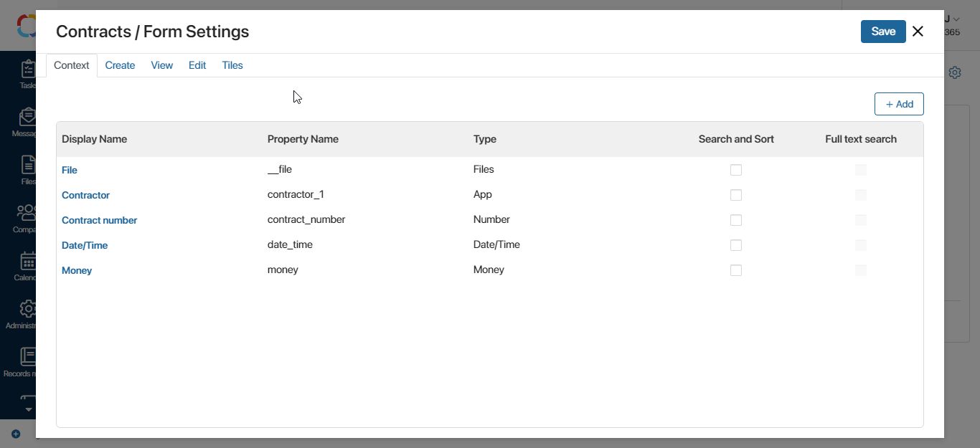Click the App type cell
The height and width of the screenshot is (448, 980).
pos(483,194)
